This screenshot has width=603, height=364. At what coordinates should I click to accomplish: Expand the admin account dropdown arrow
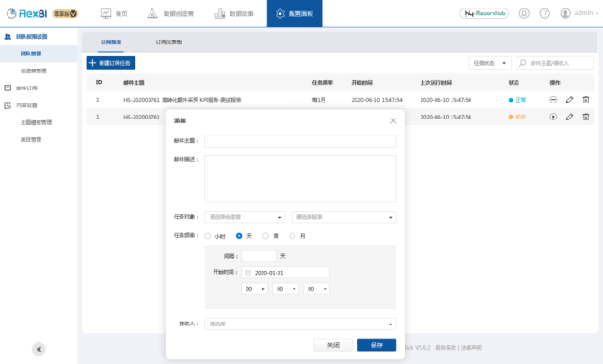597,13
